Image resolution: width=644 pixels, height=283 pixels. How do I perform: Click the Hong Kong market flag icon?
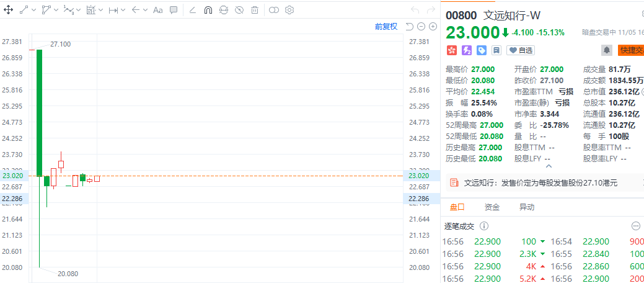(452, 50)
